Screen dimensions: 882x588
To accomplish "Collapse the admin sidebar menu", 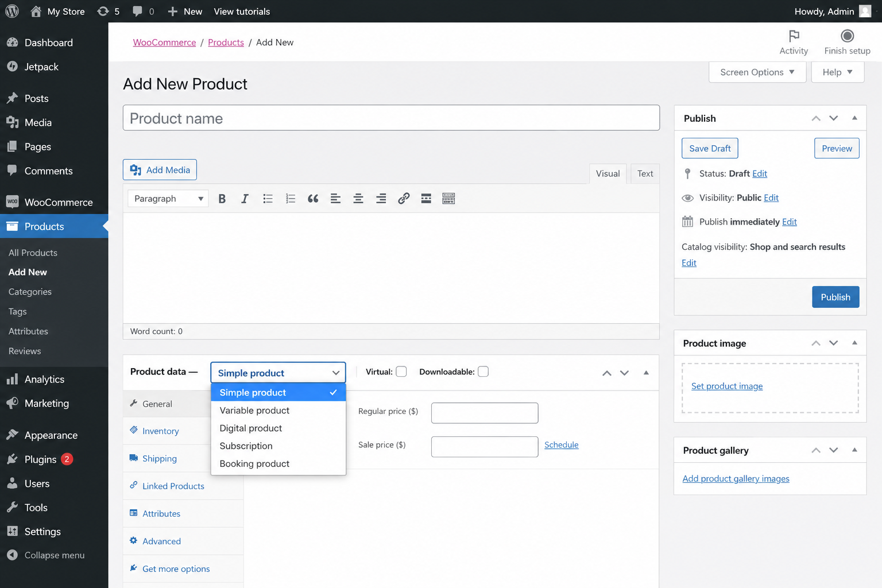I will (x=54, y=555).
